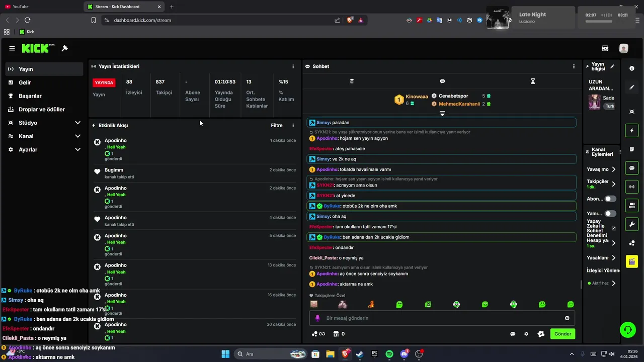Image resolution: width=644 pixels, height=362 pixels.
Task: Open Etkinlik Akışı options menu
Action: [x=293, y=125]
